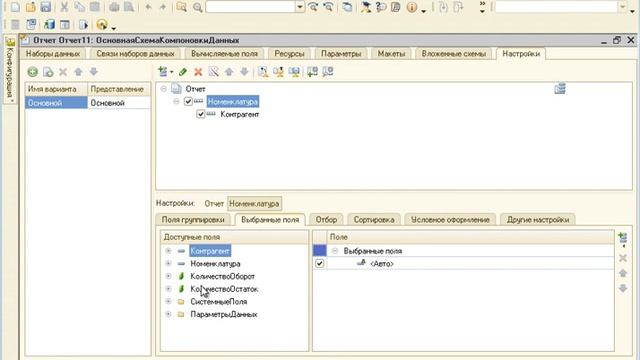Collapse the Выбранные поля node
Screen dimensions: 640x360
pos(335,251)
